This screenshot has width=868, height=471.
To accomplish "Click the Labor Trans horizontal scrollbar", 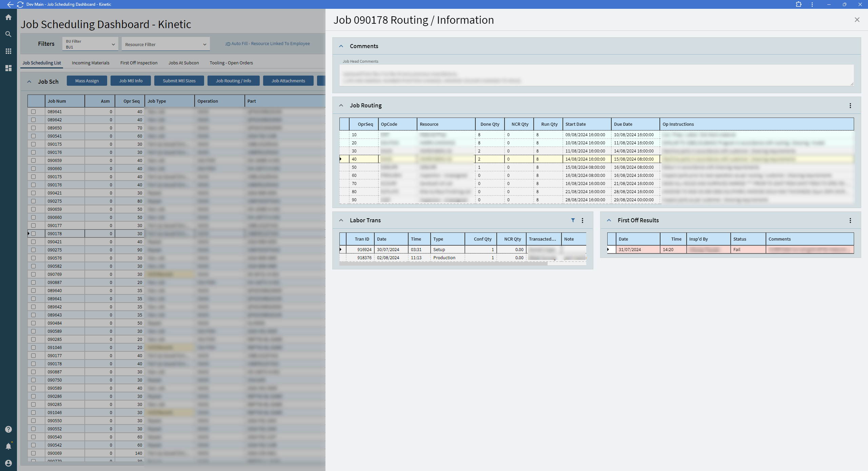I will pyautogui.click(x=443, y=264).
